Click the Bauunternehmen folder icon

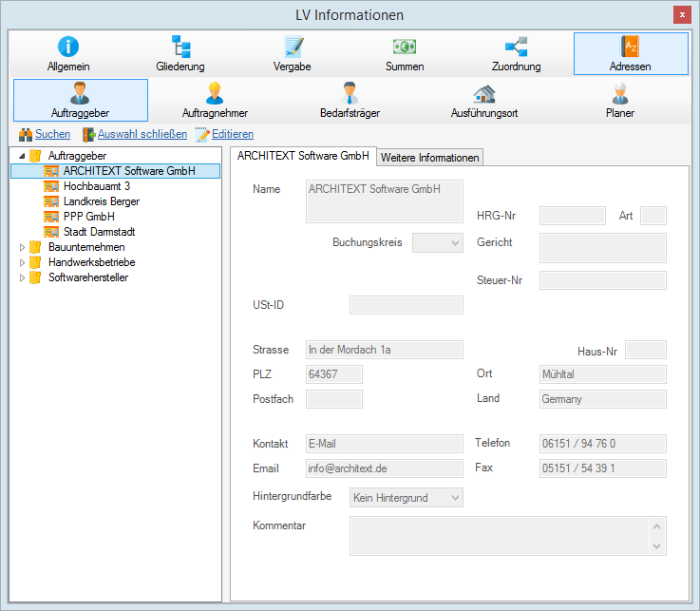pos(35,247)
